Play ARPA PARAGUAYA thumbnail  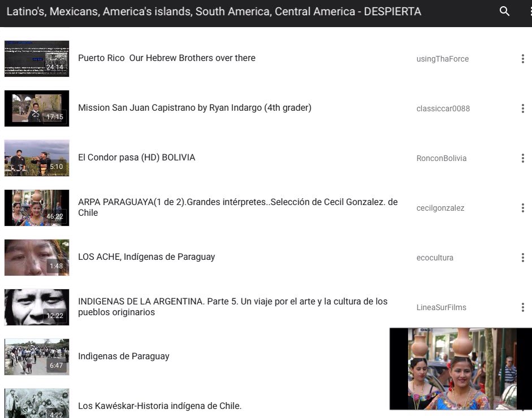36,207
